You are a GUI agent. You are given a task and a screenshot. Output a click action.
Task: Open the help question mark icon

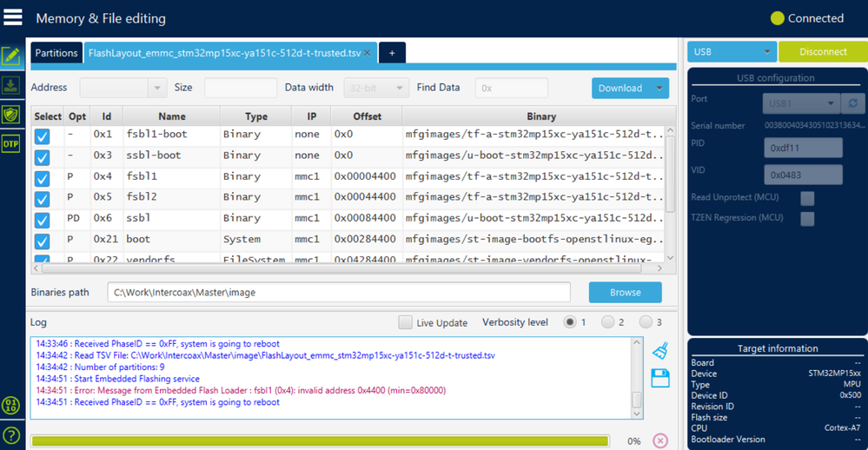tap(11, 435)
